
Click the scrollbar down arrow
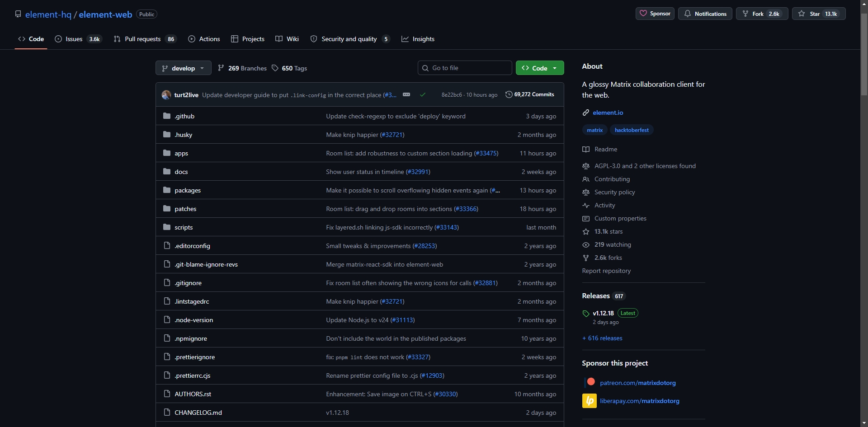point(864,423)
